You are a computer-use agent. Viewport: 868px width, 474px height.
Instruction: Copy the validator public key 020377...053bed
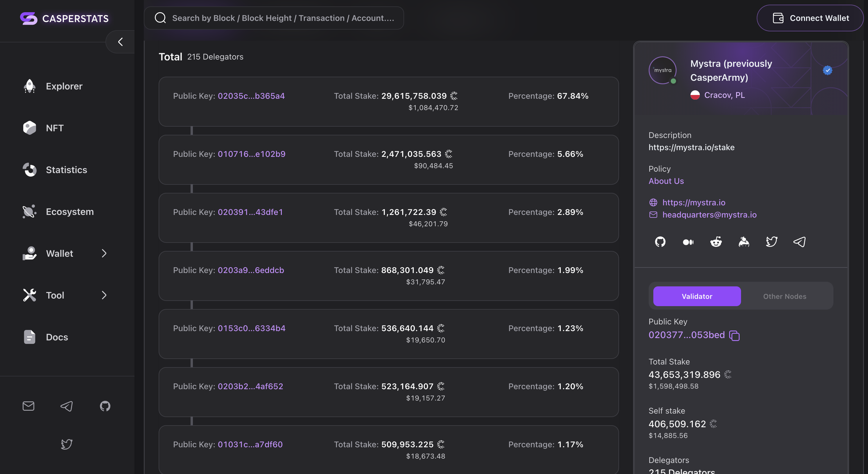pos(735,335)
